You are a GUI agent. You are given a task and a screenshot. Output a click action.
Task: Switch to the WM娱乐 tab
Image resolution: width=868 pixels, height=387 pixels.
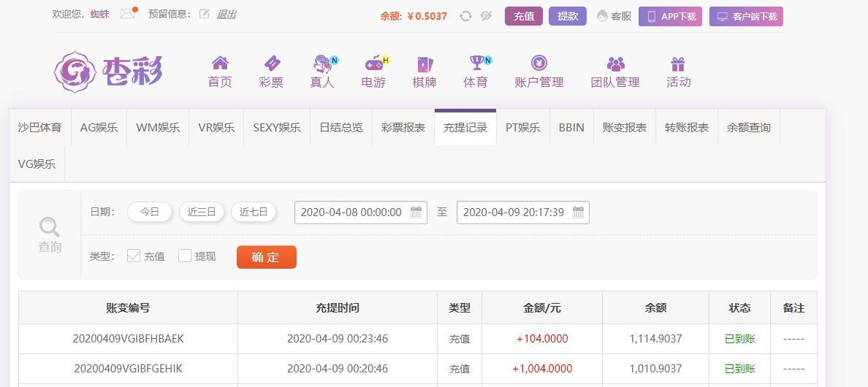(159, 127)
